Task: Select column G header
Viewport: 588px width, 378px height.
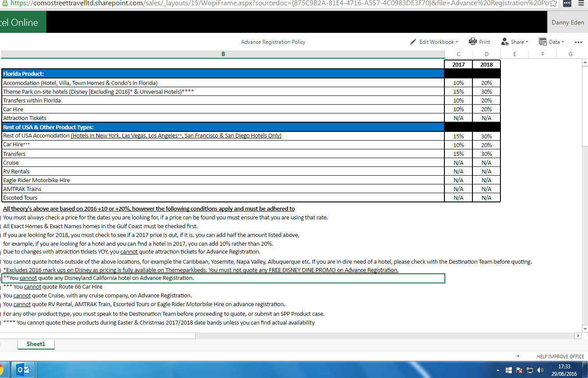Action: 570,54
